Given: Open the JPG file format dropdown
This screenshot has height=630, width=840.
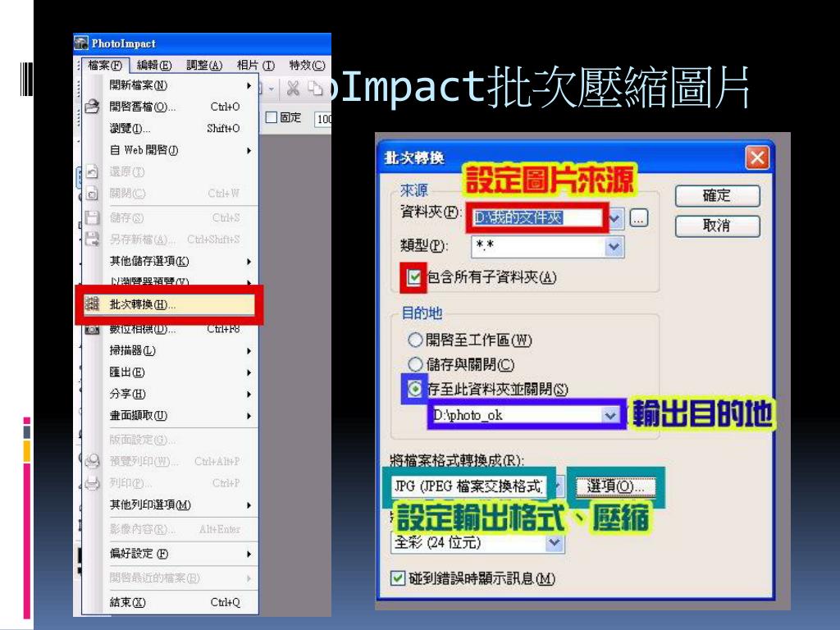Looking at the screenshot, I should [557, 486].
